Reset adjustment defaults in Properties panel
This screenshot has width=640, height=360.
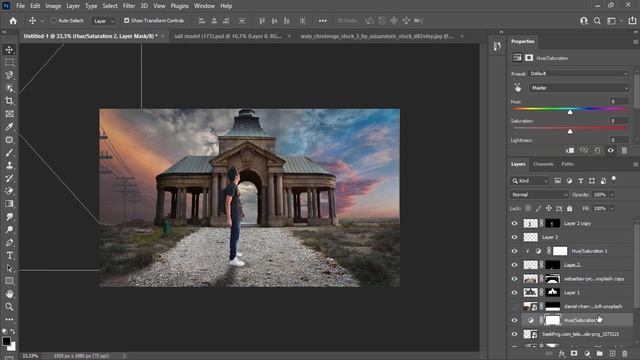[597, 151]
